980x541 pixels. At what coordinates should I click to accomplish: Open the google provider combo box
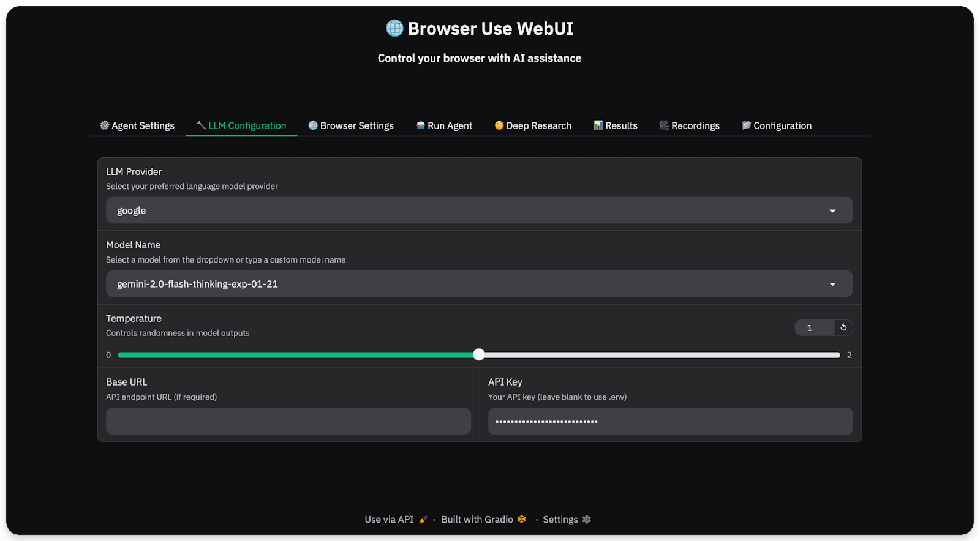[x=466, y=211]
